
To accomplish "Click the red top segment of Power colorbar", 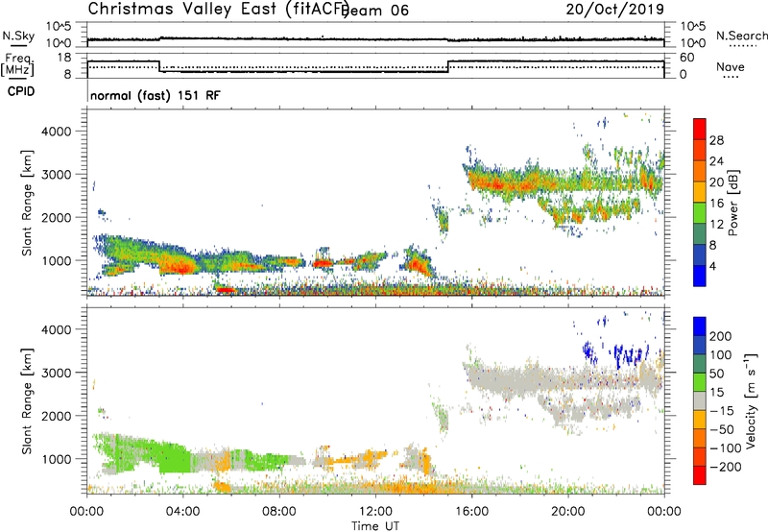I will coord(699,129).
